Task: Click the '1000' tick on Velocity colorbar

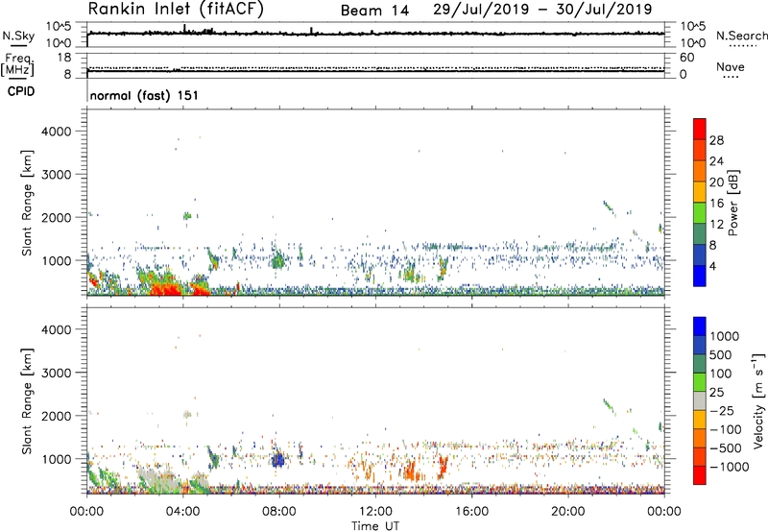Action: tap(725, 336)
